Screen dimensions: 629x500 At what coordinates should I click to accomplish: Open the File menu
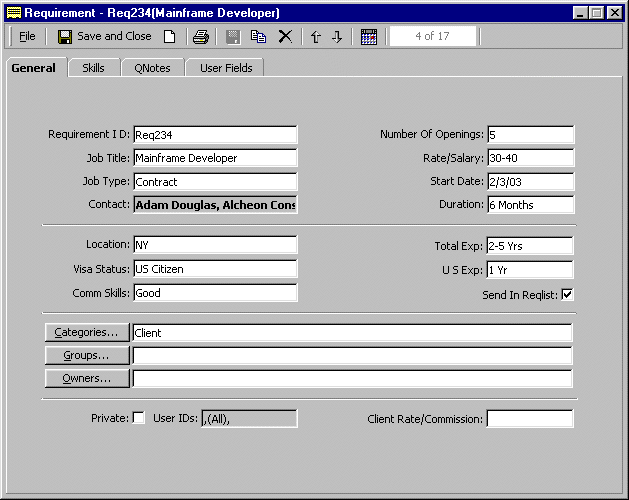(27, 37)
